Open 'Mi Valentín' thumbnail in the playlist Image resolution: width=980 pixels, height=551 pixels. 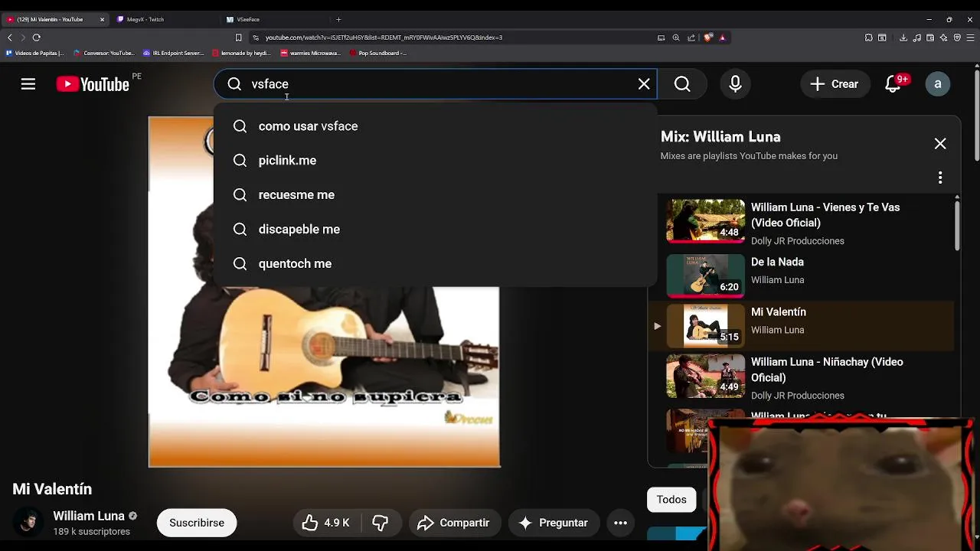pyautogui.click(x=705, y=325)
